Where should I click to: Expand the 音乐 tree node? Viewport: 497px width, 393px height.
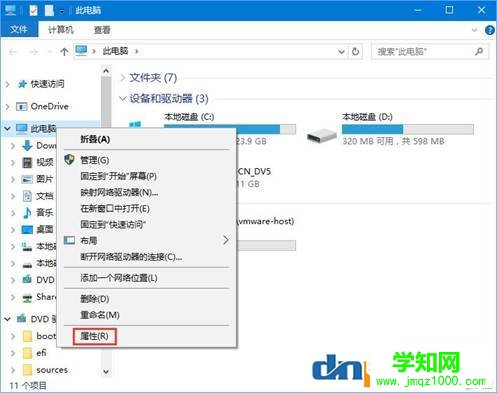(x=13, y=213)
